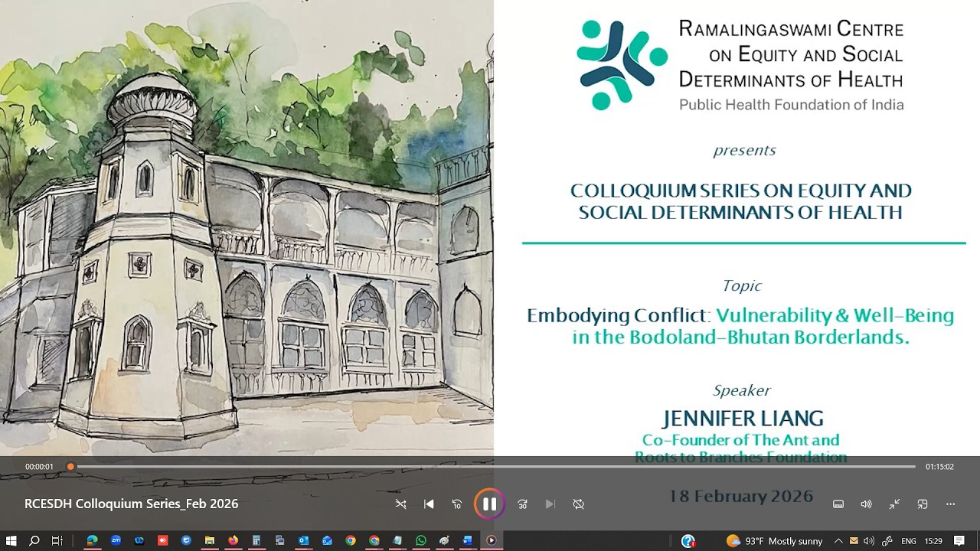Open Google Chrome from taskbar
The image size is (980, 551).
point(350,540)
